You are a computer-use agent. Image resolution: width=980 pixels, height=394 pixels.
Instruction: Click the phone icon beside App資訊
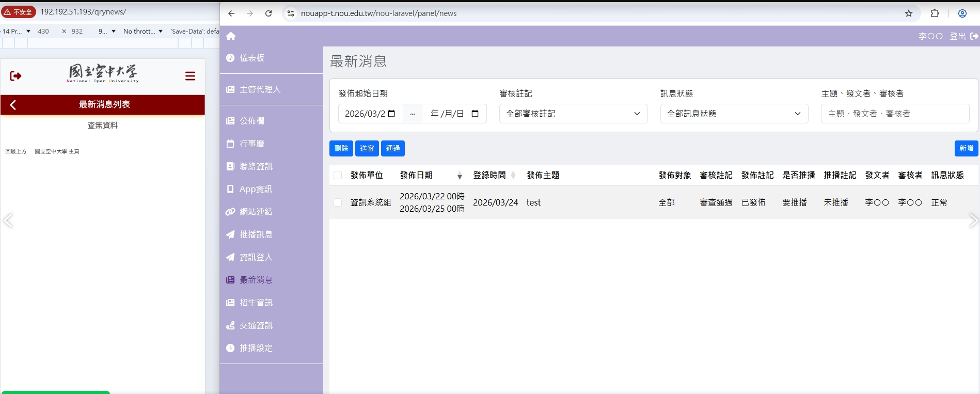(230, 189)
